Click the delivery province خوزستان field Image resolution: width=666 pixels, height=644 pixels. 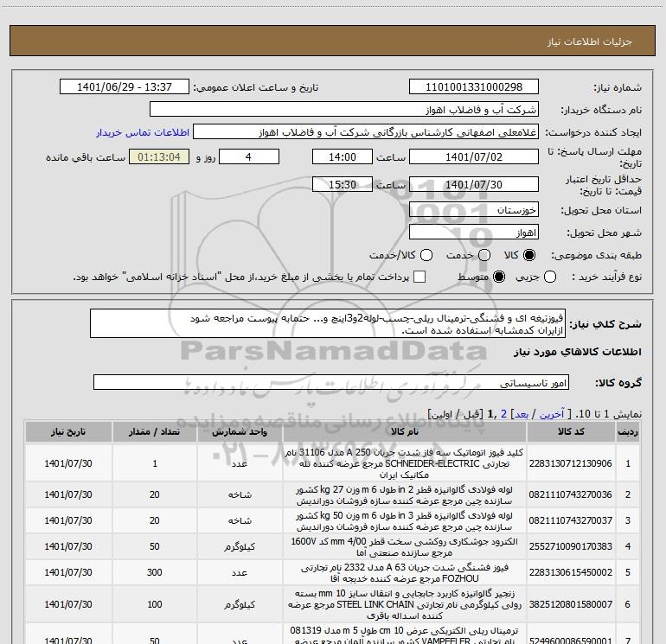[x=473, y=210]
